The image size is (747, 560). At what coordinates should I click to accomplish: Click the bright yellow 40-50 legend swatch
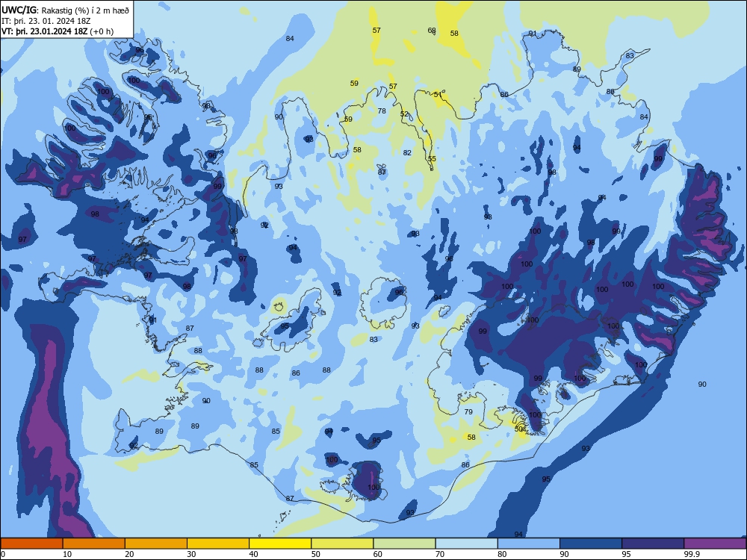coord(280,544)
